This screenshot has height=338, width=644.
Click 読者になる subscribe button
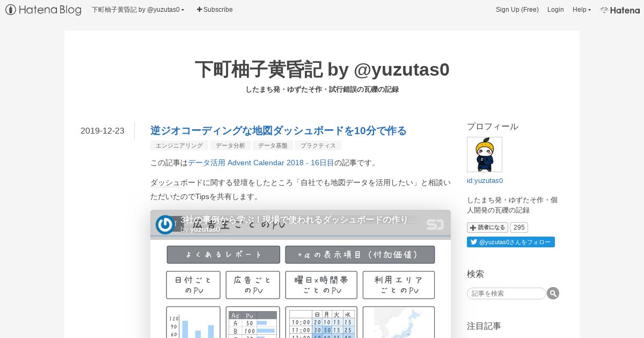[x=487, y=227]
